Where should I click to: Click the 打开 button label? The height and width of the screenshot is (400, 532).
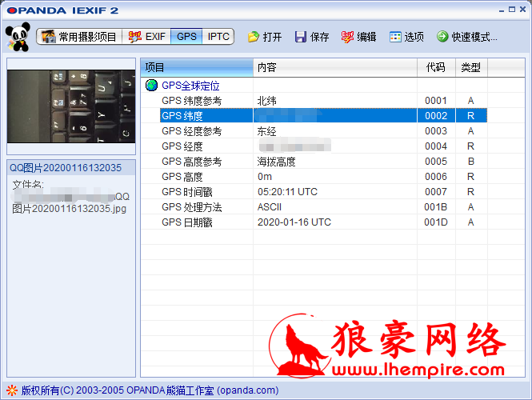pos(273,37)
